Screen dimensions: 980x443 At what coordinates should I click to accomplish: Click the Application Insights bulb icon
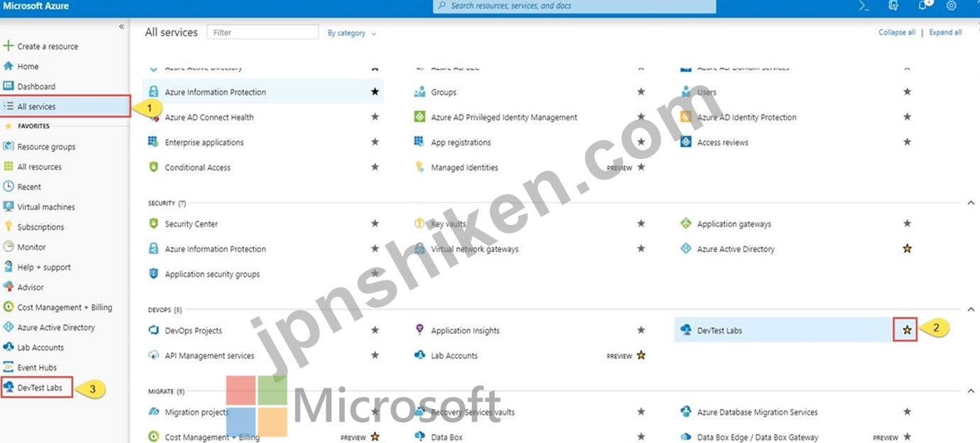[419, 330]
